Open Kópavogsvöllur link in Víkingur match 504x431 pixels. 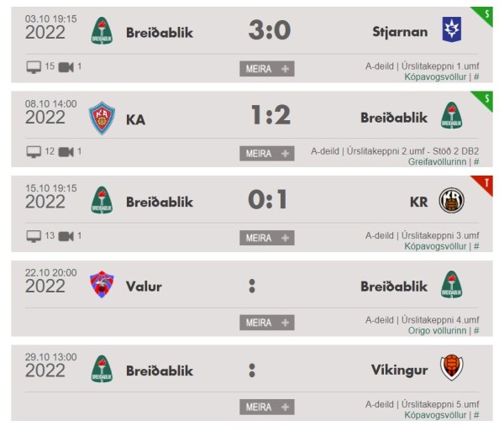[x=435, y=415]
